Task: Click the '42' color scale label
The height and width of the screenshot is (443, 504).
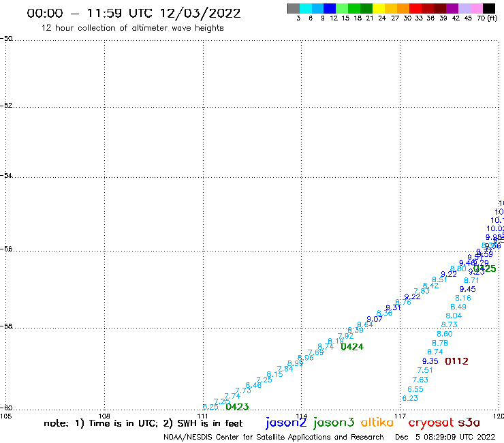Action: (x=456, y=18)
